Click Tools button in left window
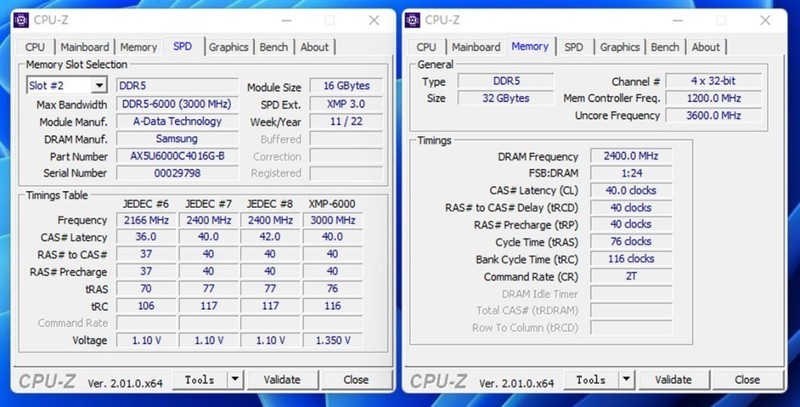The height and width of the screenshot is (407, 800). [x=199, y=379]
